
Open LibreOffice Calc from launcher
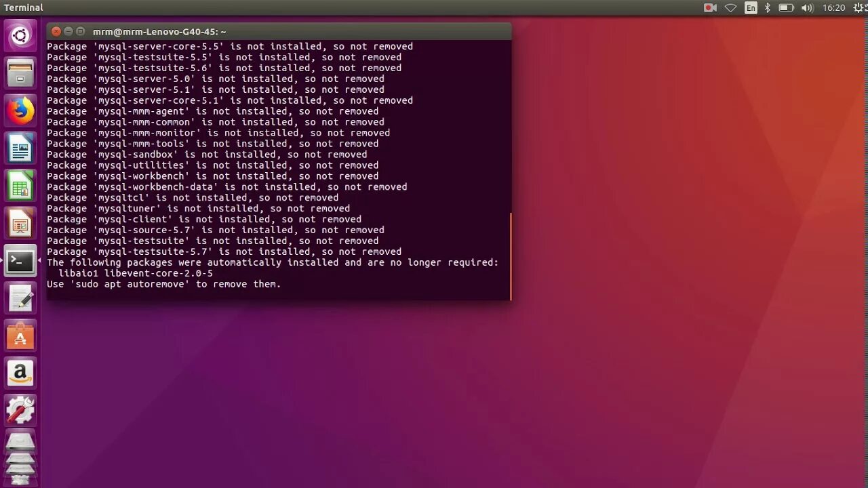(20, 186)
